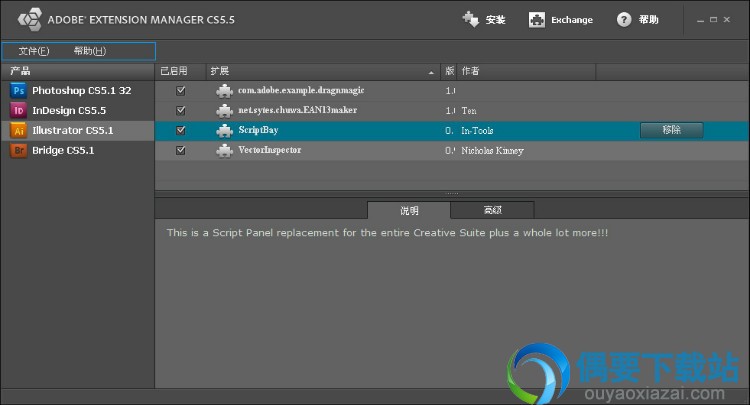The width and height of the screenshot is (750, 405).
Task: Select the InDesign Id product icon
Action: click(x=19, y=110)
